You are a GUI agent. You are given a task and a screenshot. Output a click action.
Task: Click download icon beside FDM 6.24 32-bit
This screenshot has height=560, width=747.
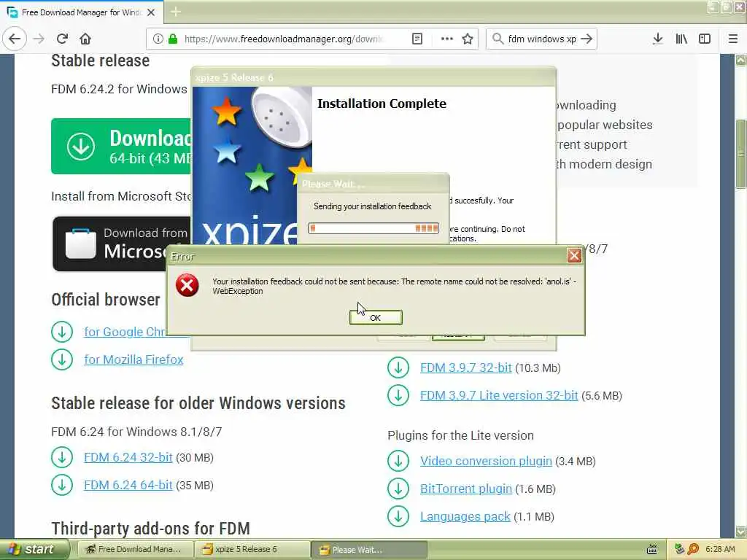coord(62,458)
